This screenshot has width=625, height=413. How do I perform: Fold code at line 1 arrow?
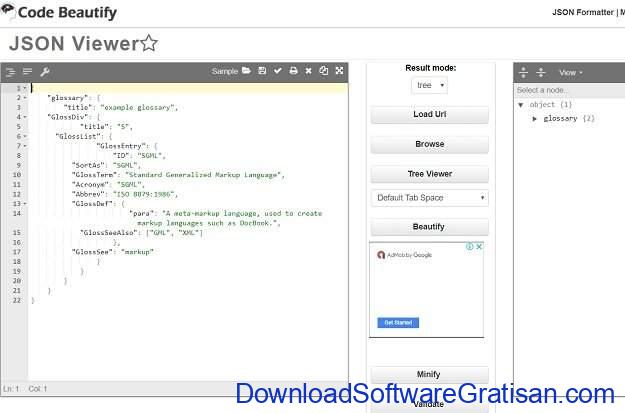point(25,88)
